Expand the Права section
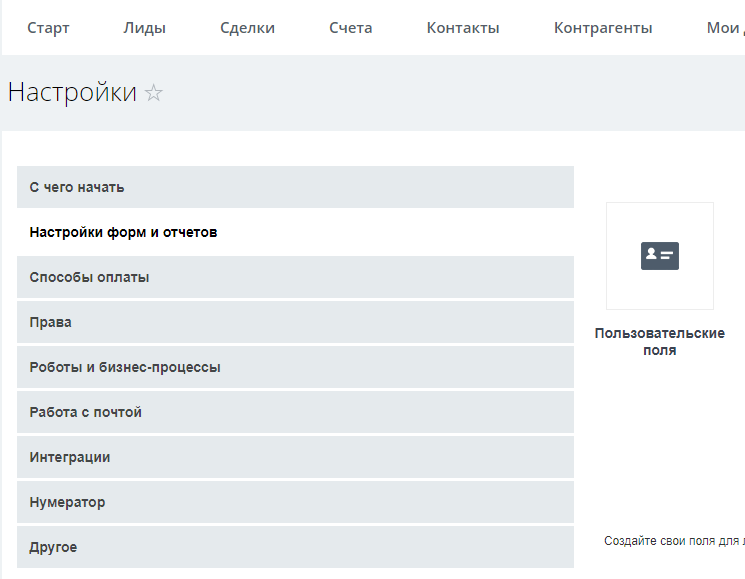Screen dimensions: 745x579 295,322
